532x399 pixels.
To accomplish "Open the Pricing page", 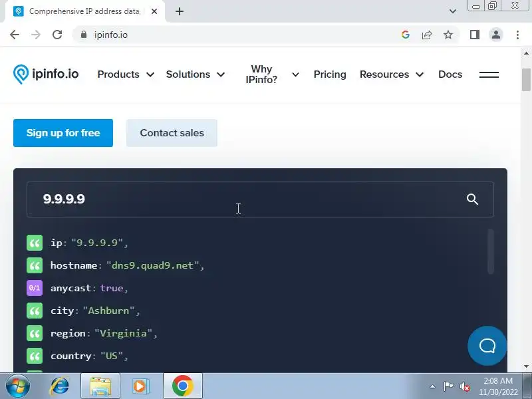I will [330, 74].
